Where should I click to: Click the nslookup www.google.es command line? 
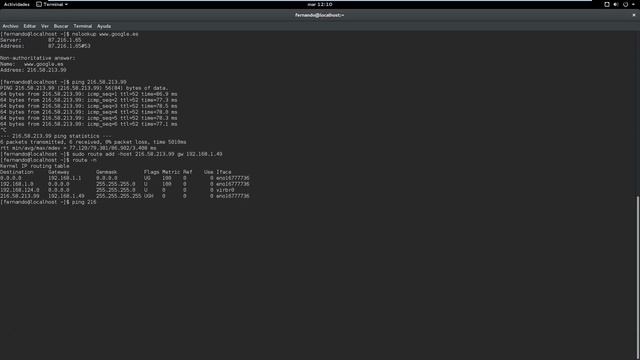pyautogui.click(x=69, y=34)
